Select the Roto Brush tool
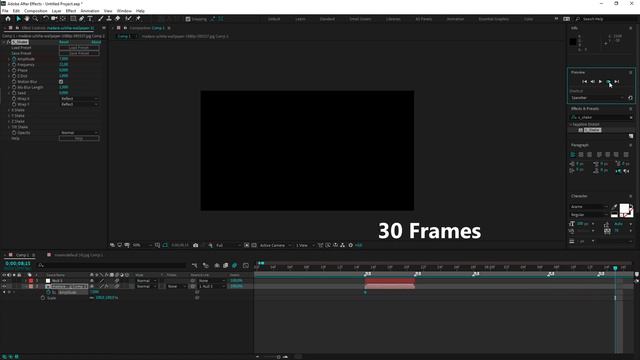Image resolution: width=640 pixels, height=360 pixels. click(129, 19)
